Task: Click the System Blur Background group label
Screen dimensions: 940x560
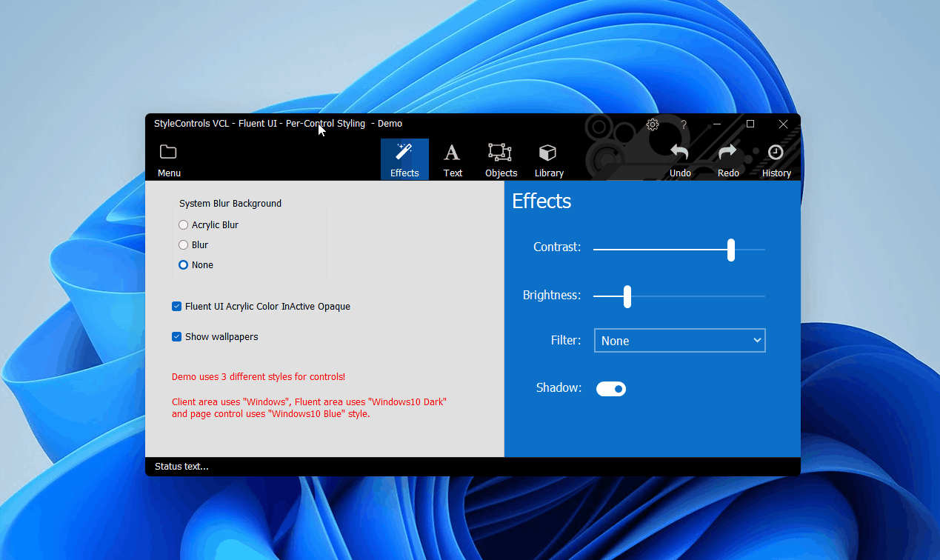Action: (230, 204)
